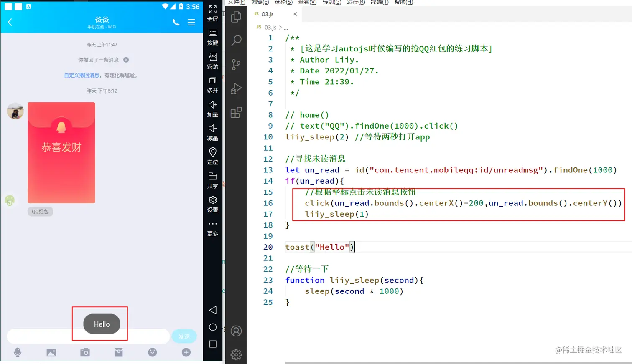The image size is (632, 364).
Task: Click the emulator 安装 APK button
Action: click(213, 61)
